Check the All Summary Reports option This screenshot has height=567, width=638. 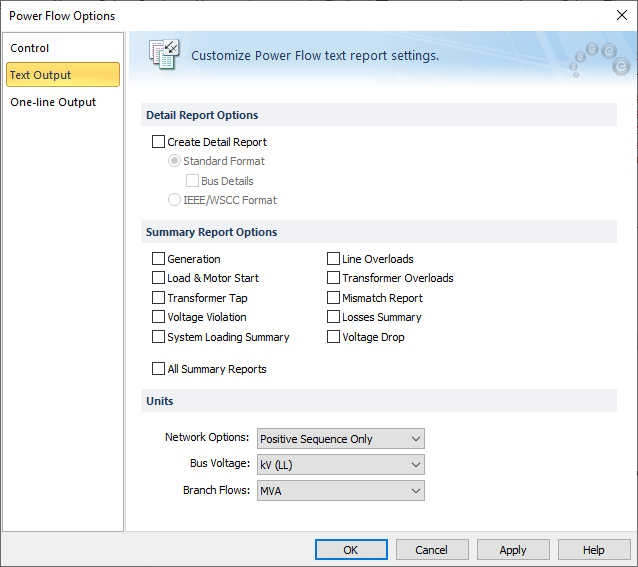[158, 369]
